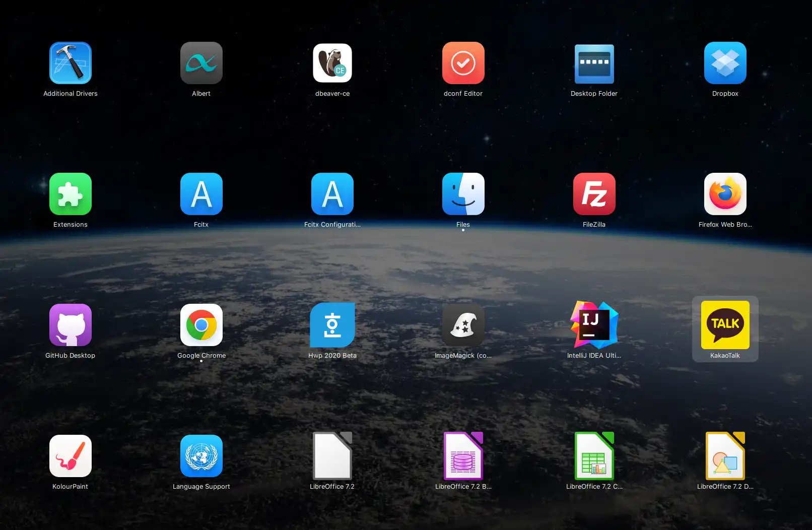The width and height of the screenshot is (812, 530).
Task: Click the 'Hwp 2020 Beta' label text
Action: tap(332, 356)
